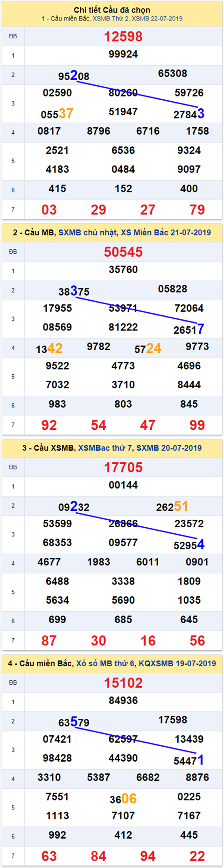Click number 05537 with orange digits
224x868 pixels.
[x=57, y=113]
